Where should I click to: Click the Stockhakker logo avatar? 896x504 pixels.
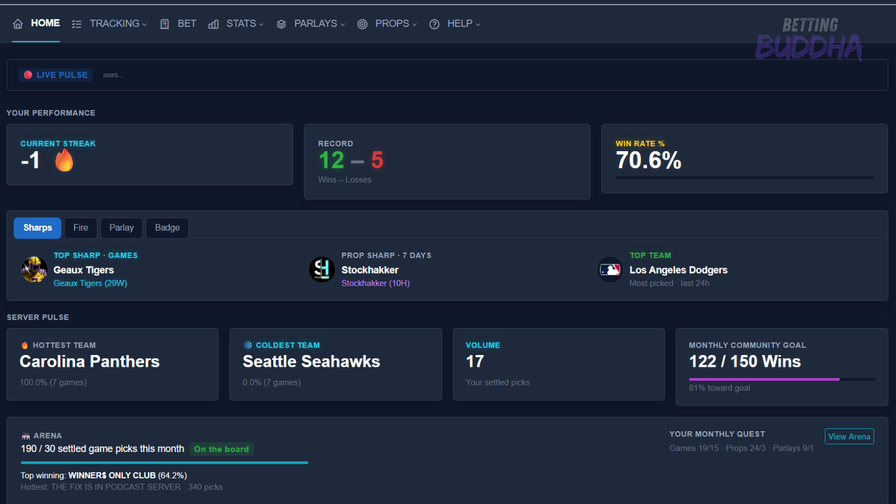coord(322,269)
